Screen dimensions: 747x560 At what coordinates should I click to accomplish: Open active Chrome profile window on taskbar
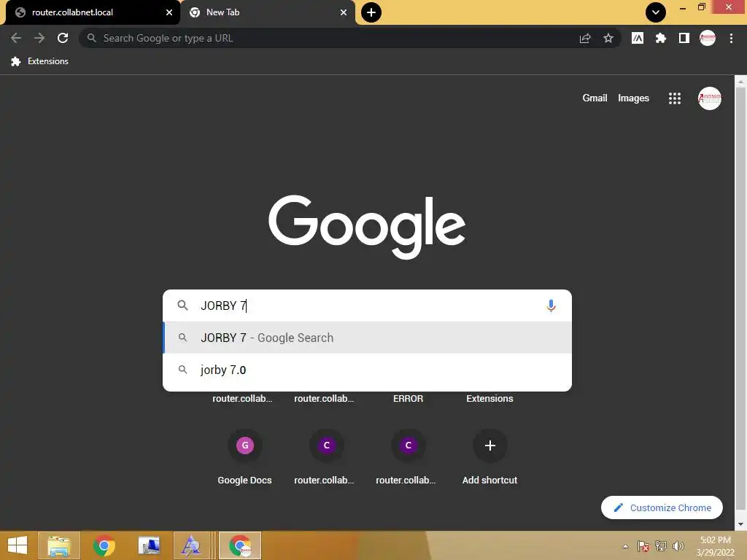[x=240, y=545]
